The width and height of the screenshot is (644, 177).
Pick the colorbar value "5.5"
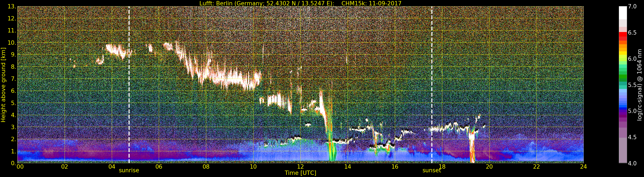coord(632,85)
